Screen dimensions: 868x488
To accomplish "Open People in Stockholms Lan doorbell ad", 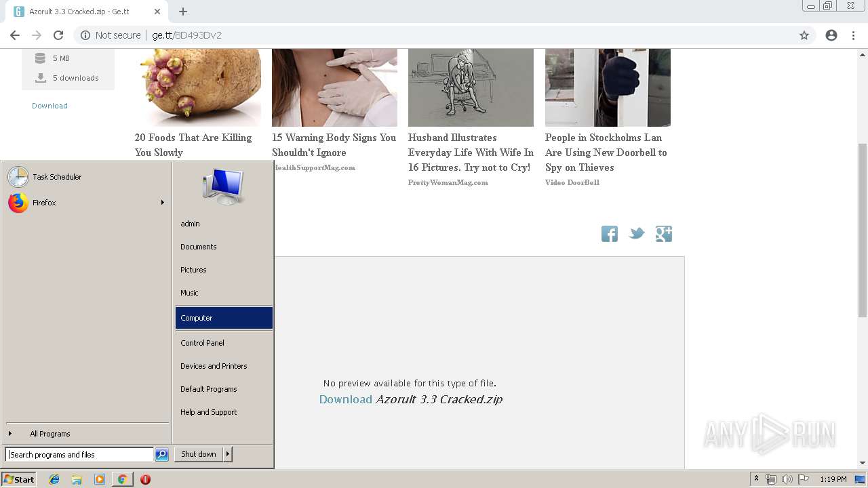I will [606, 152].
